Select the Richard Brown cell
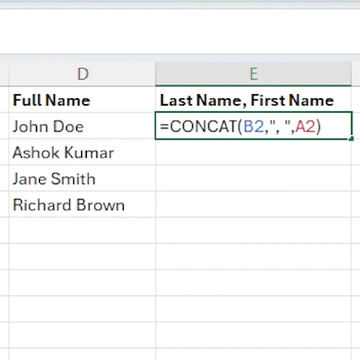This screenshot has height=360, width=360. point(82,204)
